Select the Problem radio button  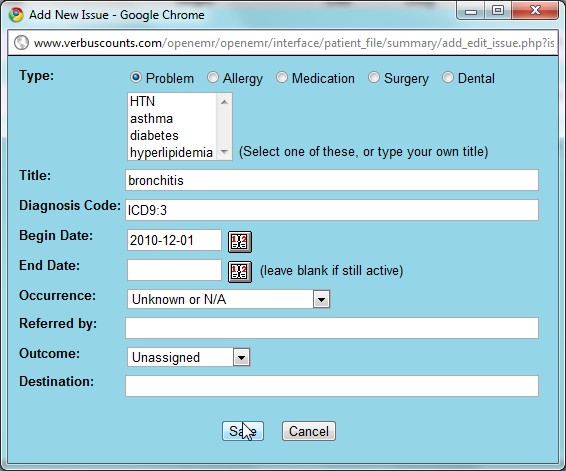pyautogui.click(x=136, y=78)
